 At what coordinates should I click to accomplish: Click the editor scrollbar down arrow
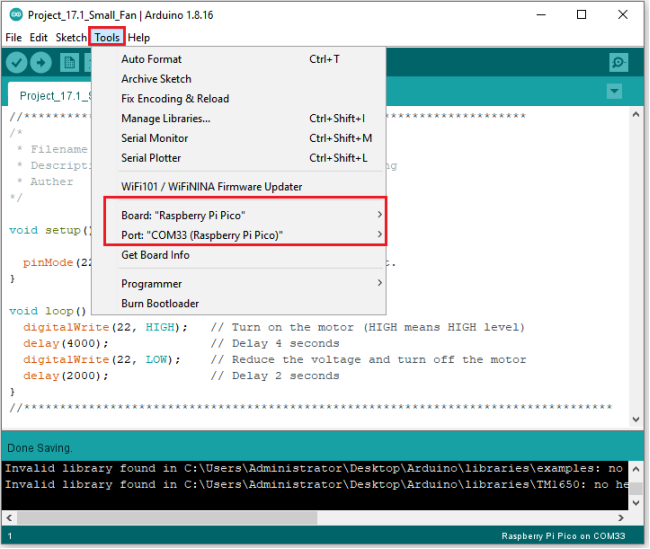pyautogui.click(x=635, y=419)
